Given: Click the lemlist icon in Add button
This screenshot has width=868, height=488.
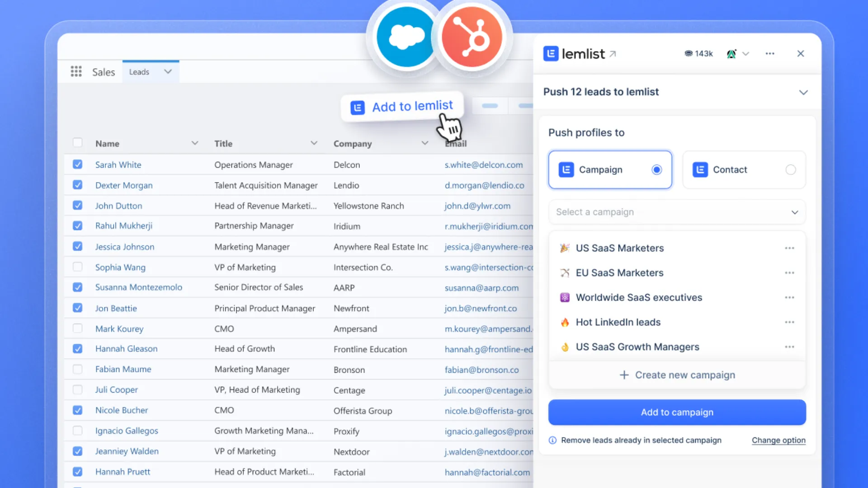Looking at the screenshot, I should 358,108.
